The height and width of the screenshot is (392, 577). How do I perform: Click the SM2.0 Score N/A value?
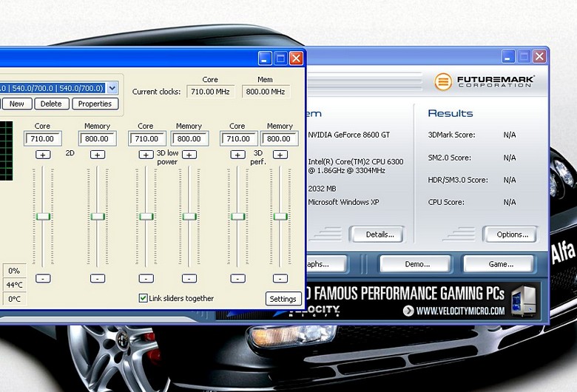[509, 158]
